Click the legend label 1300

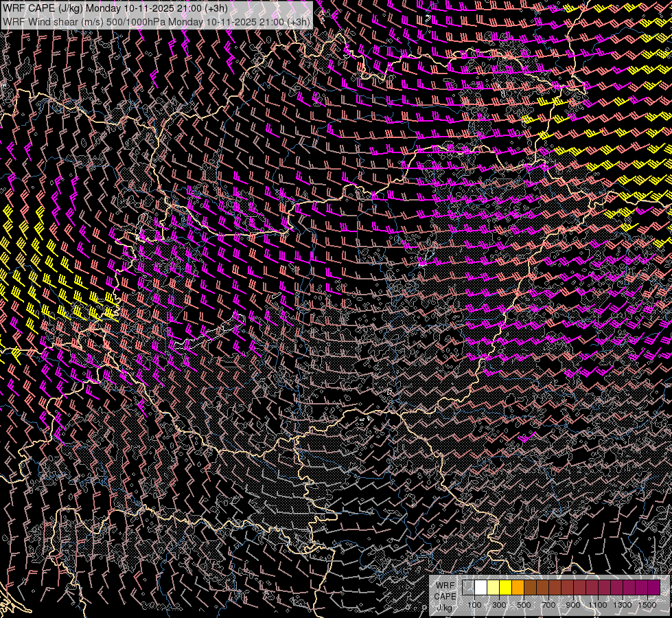(623, 605)
